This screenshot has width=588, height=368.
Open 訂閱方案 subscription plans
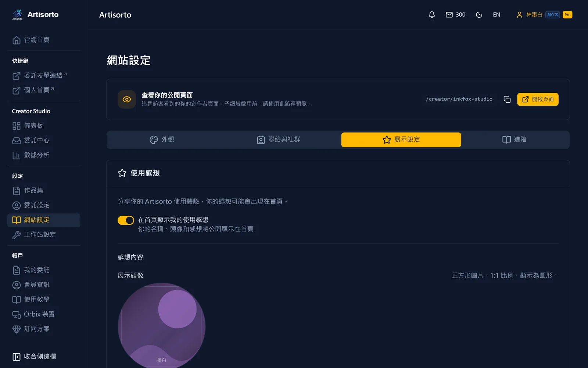[44, 329]
